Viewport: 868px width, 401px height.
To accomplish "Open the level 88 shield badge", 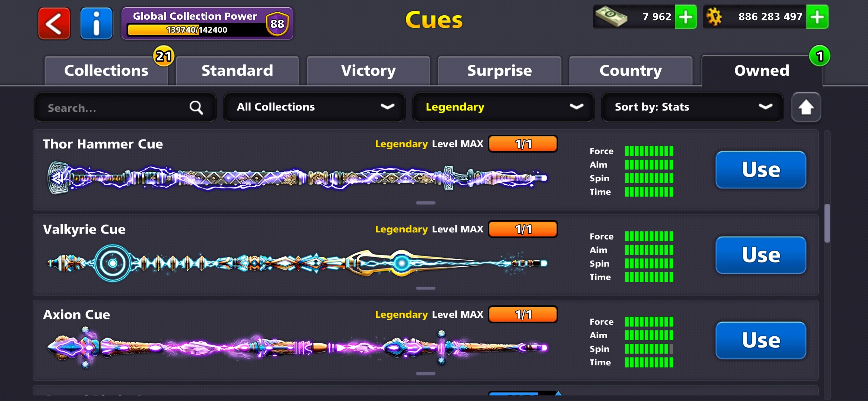I will [x=277, y=24].
